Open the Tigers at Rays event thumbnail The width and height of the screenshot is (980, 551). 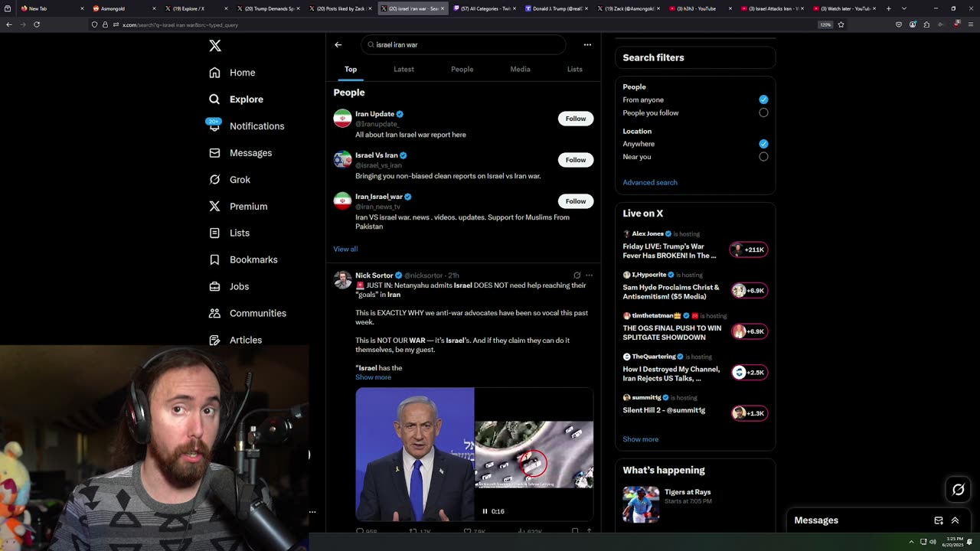[x=641, y=504]
